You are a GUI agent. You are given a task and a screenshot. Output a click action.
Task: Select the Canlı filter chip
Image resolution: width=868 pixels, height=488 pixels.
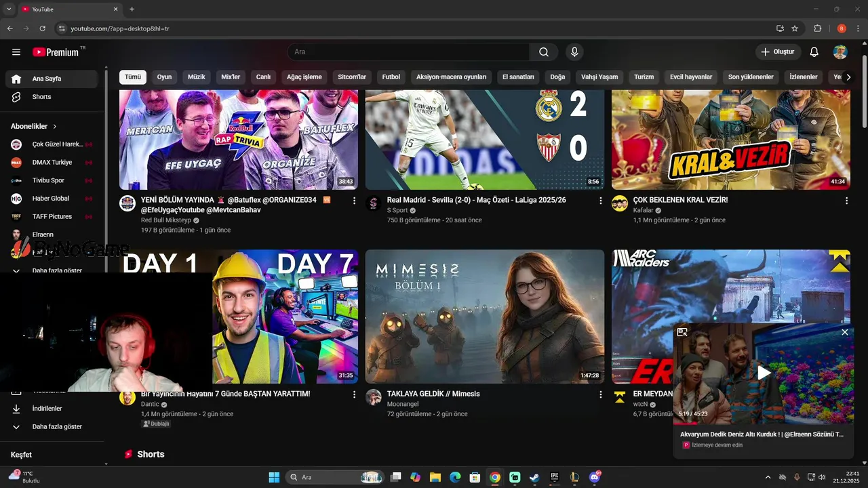pos(263,77)
